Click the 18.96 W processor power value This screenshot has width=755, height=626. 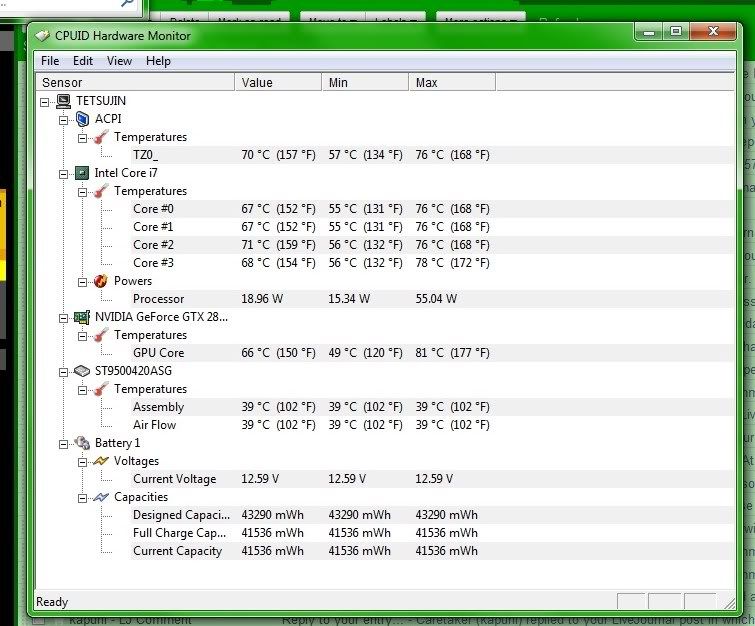(x=262, y=299)
